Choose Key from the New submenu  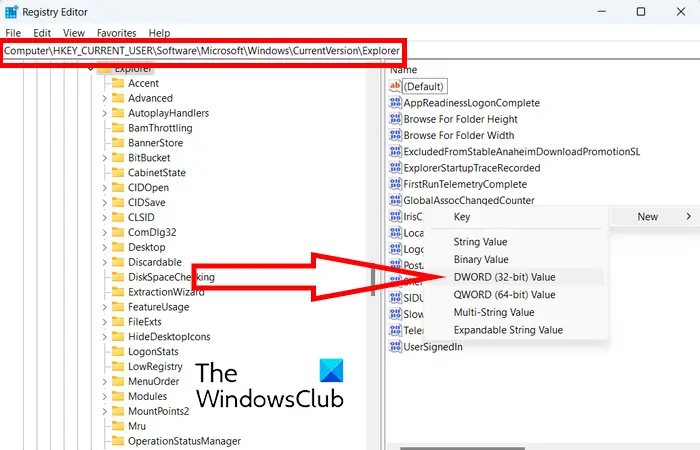[515, 217]
